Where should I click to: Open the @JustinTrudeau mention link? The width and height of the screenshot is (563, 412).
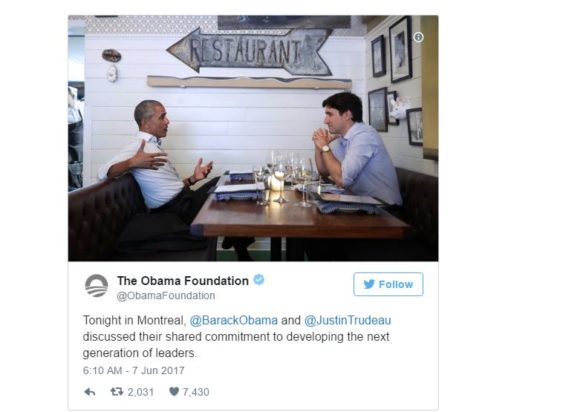click(348, 320)
